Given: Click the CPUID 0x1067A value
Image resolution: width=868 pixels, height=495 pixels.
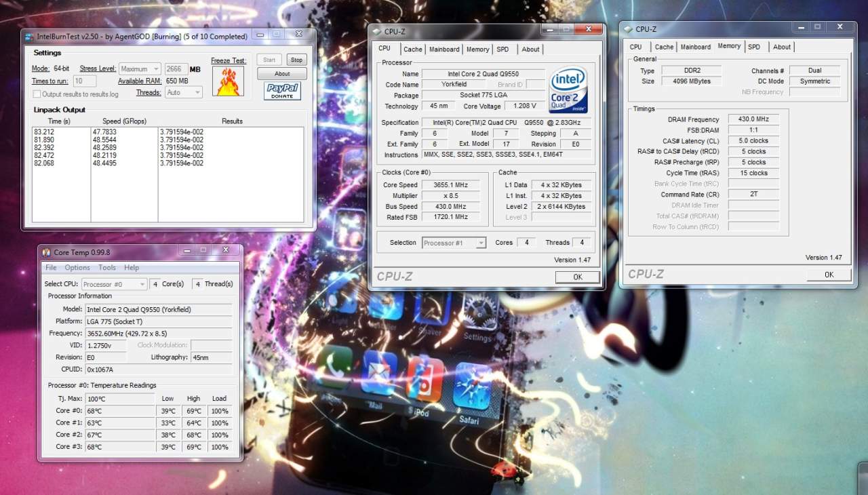Looking at the screenshot, I should [x=158, y=370].
